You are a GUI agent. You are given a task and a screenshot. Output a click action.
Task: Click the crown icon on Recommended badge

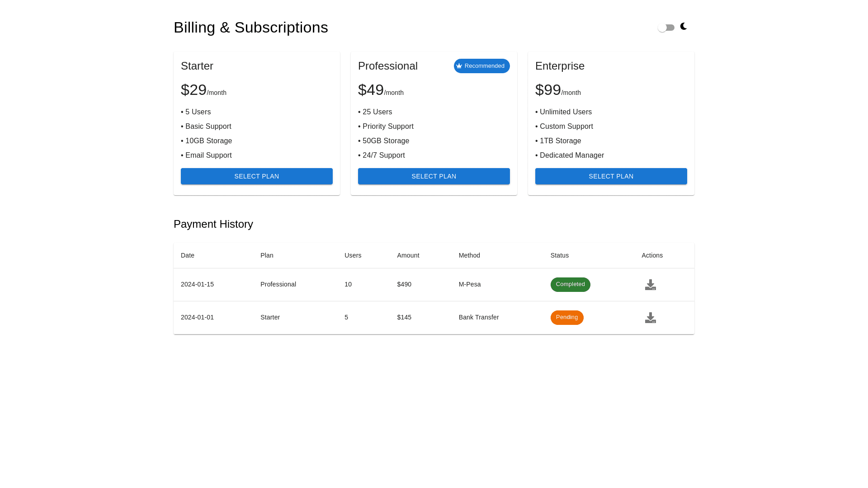[459, 66]
